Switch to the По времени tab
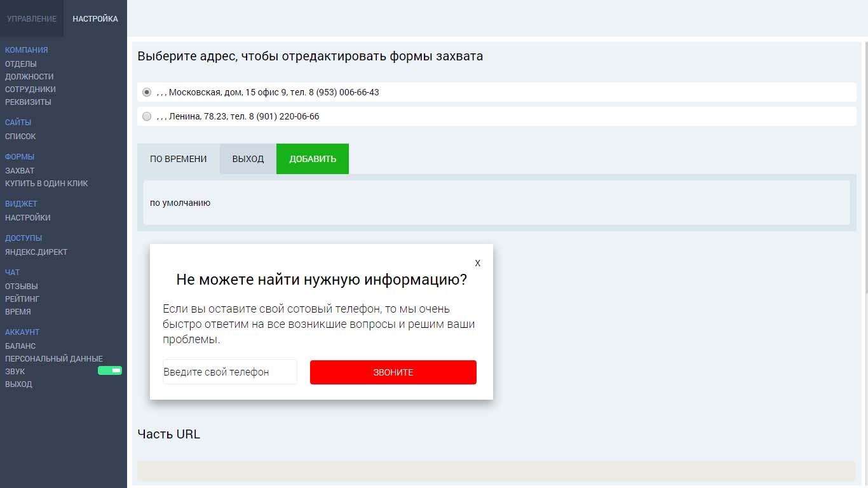 point(179,159)
